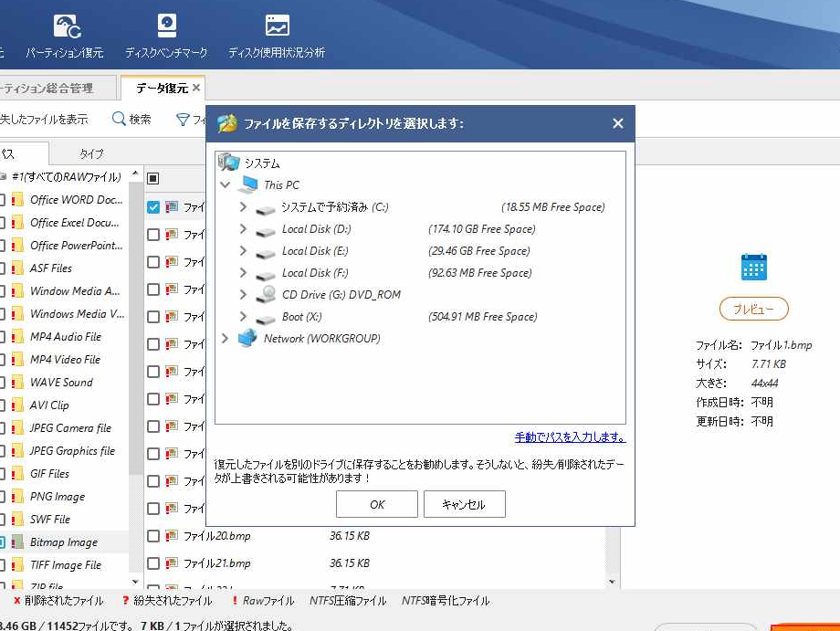Switch to the データ復元 tab
The image size is (840, 631).
[x=162, y=89]
